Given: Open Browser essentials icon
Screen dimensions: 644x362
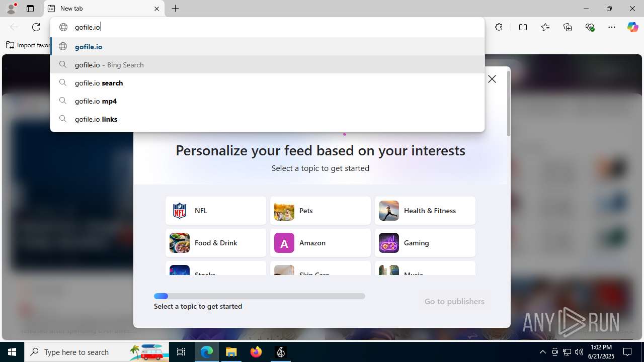Looking at the screenshot, I should 590,27.
